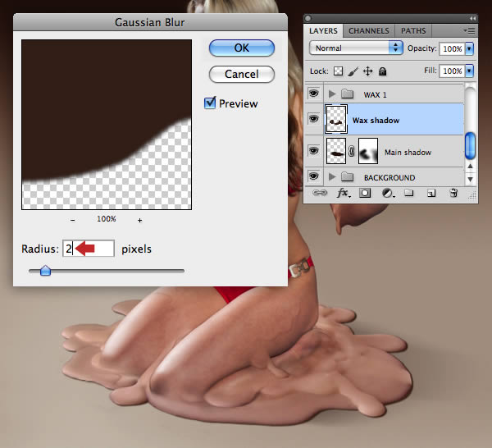Hide the Main shadow layer

pos(313,151)
